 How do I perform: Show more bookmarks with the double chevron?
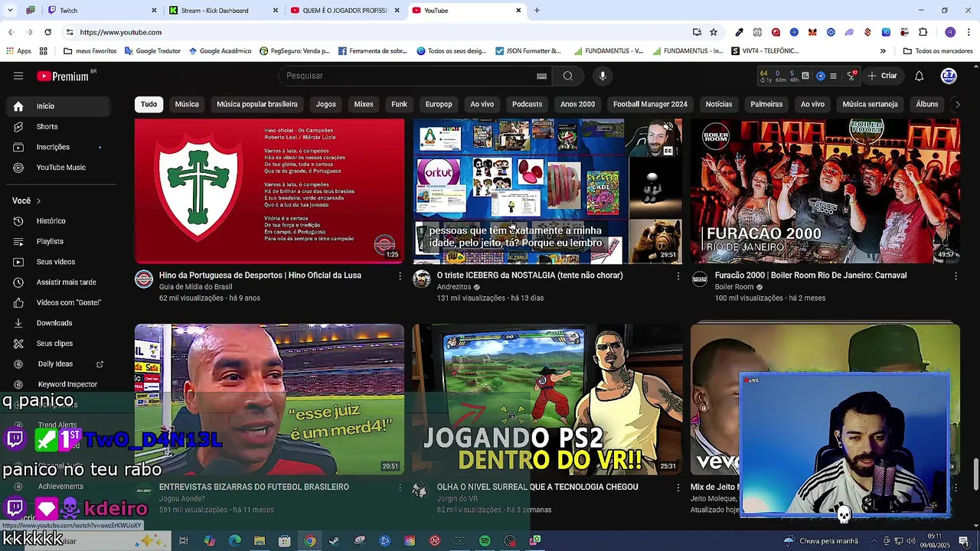(x=883, y=51)
